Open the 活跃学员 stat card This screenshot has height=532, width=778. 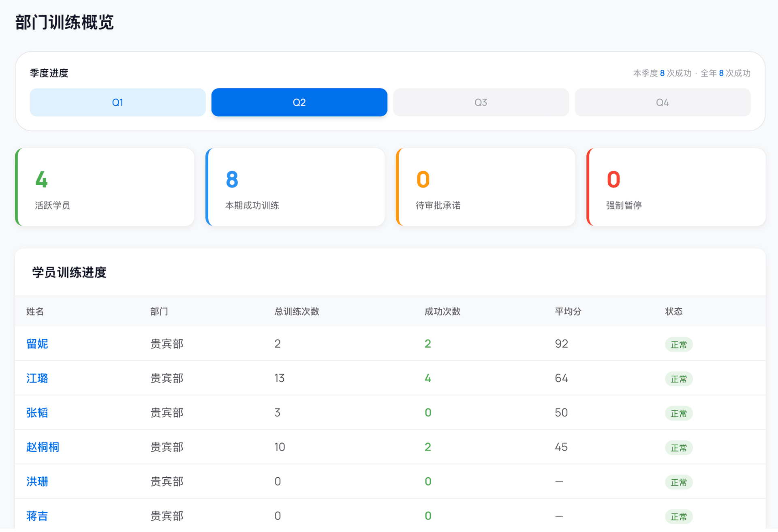(105, 187)
